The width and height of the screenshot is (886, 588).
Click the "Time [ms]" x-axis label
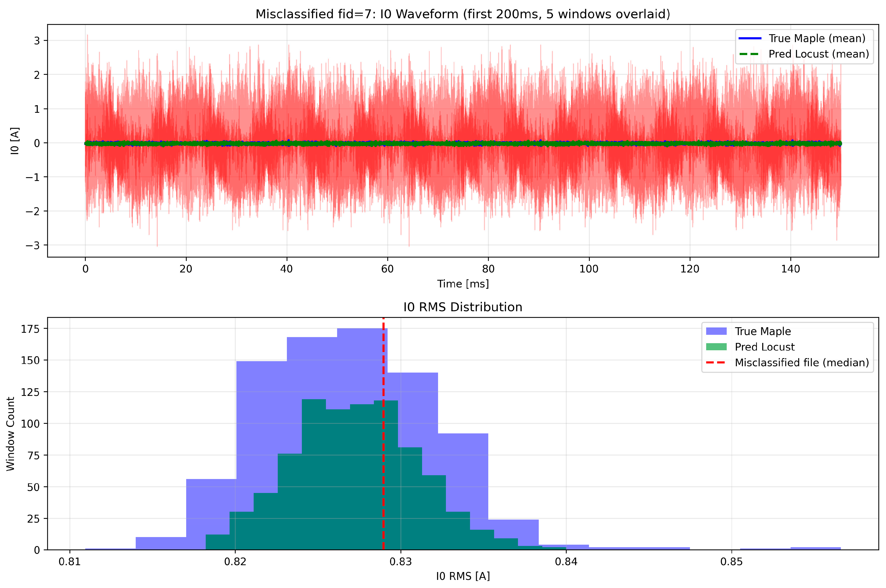pyautogui.click(x=463, y=284)
